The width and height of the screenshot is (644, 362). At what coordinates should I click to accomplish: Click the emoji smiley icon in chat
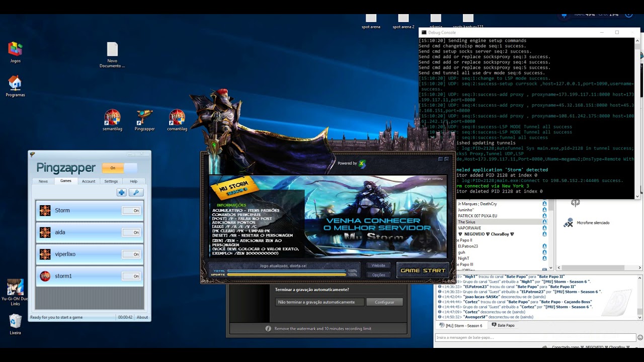point(640,337)
